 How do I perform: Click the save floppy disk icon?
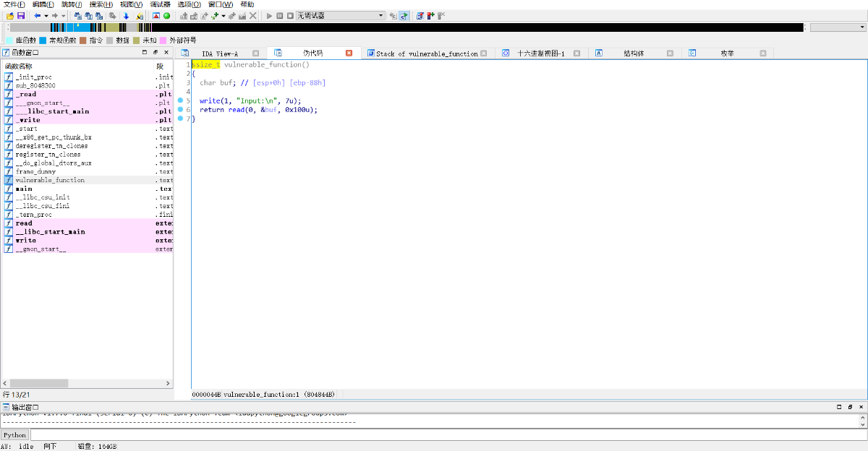tap(21, 16)
